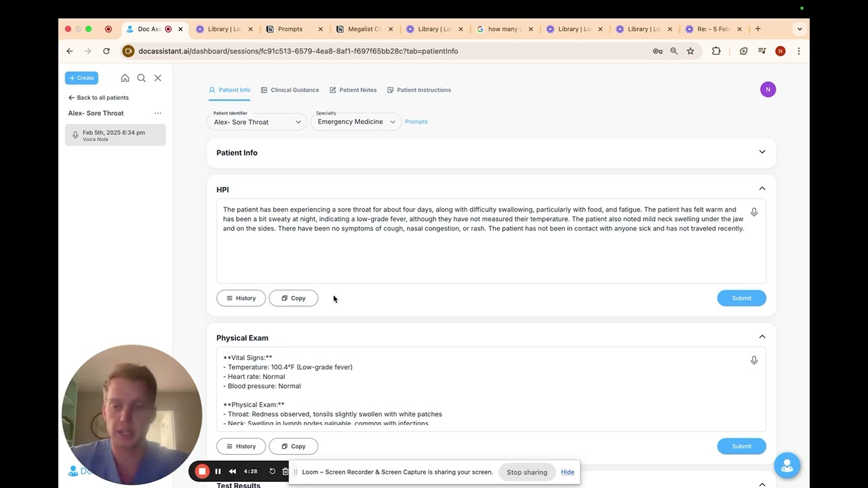Collapse the Physical Exam section
This screenshot has height=488, width=868.
pyautogui.click(x=762, y=337)
